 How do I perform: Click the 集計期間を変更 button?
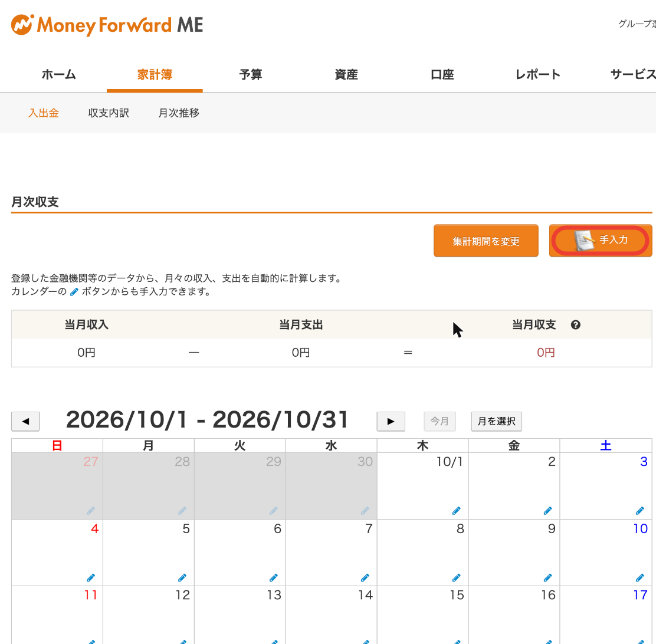point(486,241)
